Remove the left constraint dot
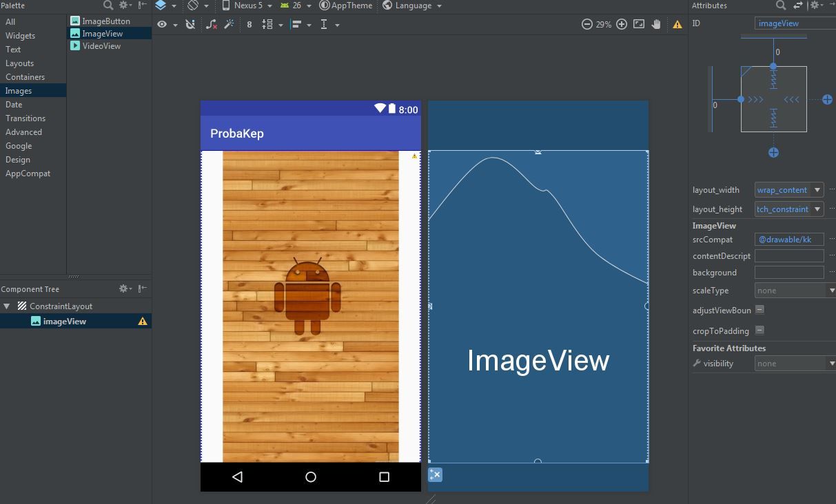Viewport: 836px width, 504px height. [741, 99]
